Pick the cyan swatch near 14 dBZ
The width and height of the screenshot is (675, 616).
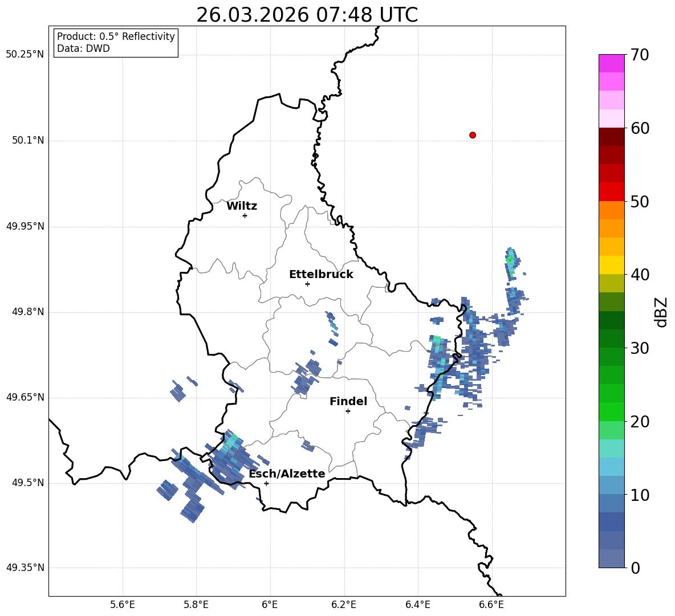[x=611, y=467]
